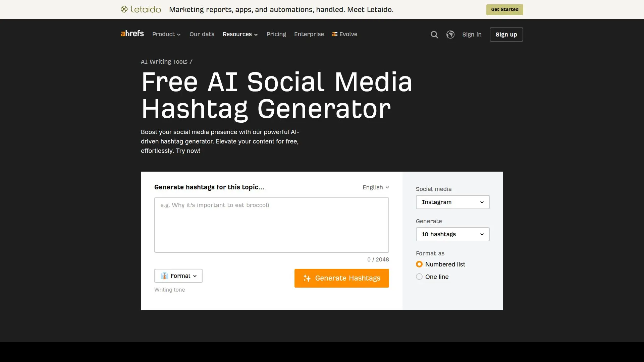The width and height of the screenshot is (644, 362).
Task: Open the Evolve link
Action: pos(344,34)
